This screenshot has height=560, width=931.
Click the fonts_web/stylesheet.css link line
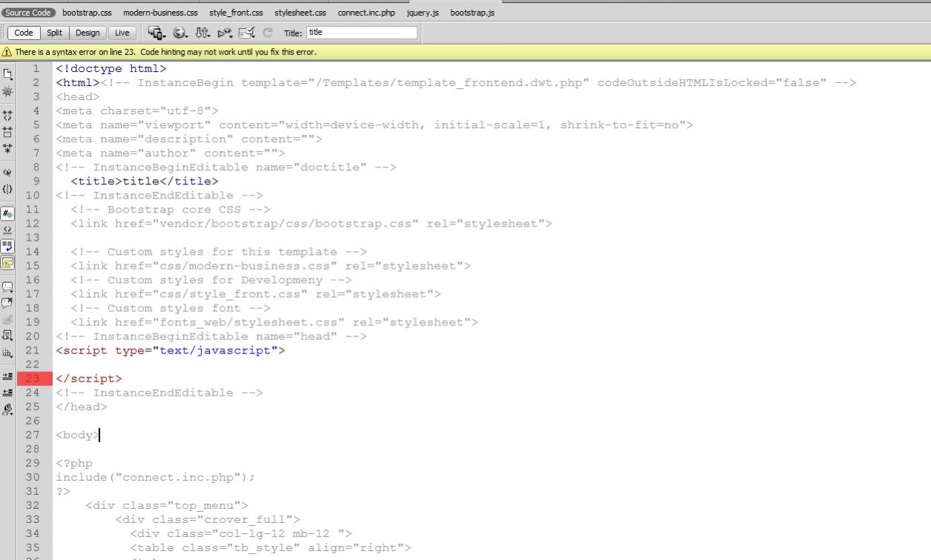[x=274, y=322]
